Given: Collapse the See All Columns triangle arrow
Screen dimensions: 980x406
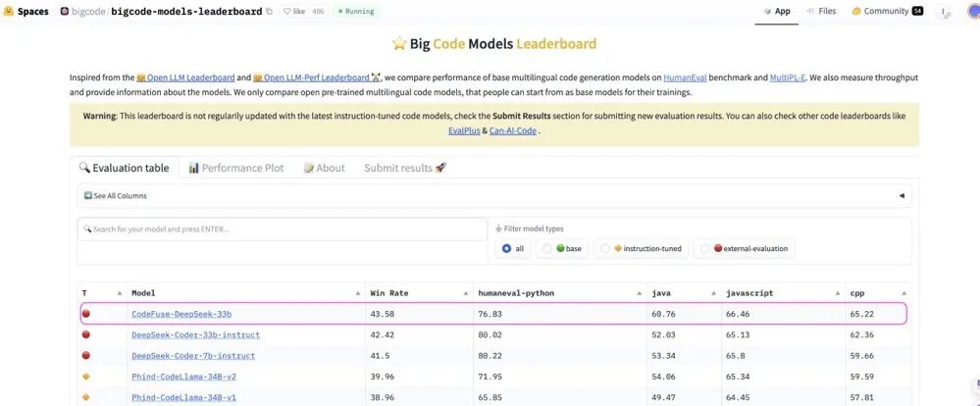Looking at the screenshot, I should point(902,195).
